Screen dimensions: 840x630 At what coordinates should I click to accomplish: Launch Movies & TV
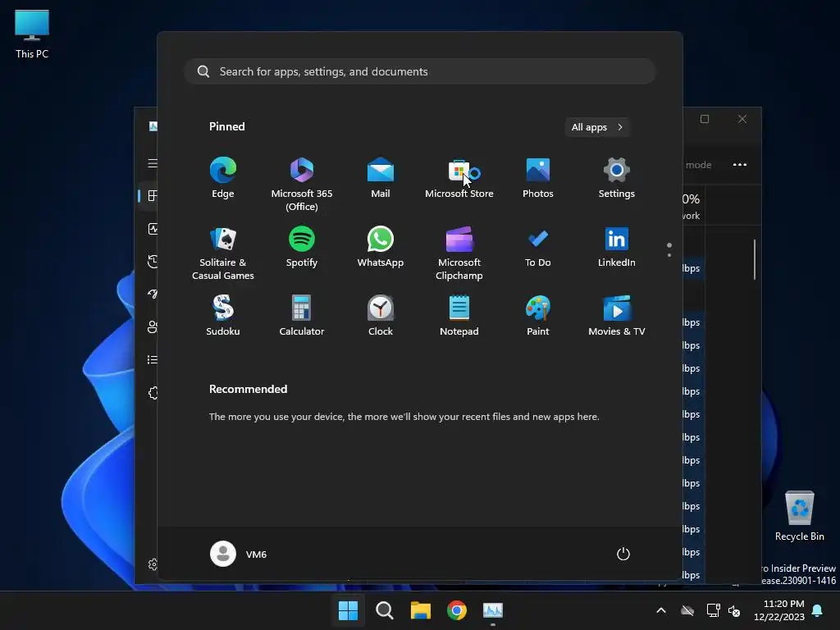(617, 316)
